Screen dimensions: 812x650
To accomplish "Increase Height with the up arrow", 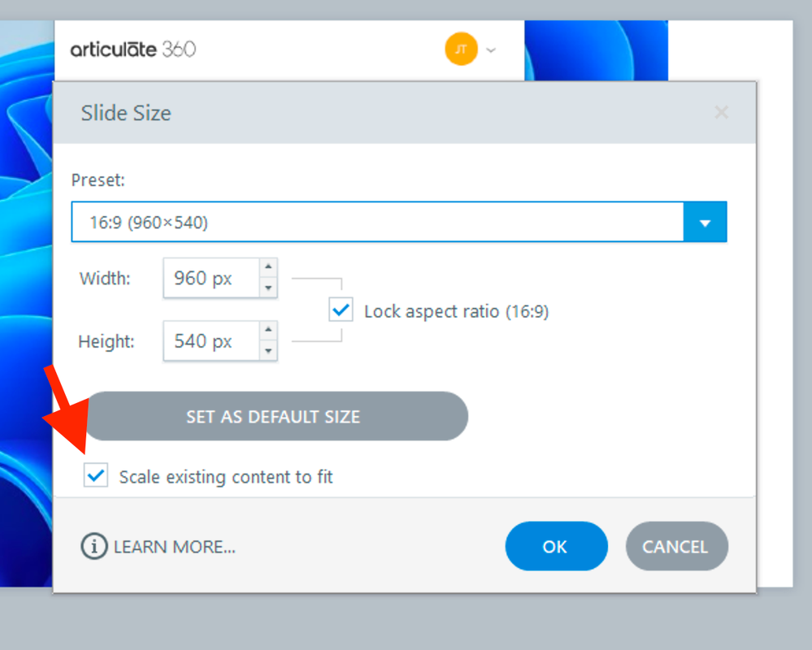I will (x=268, y=331).
